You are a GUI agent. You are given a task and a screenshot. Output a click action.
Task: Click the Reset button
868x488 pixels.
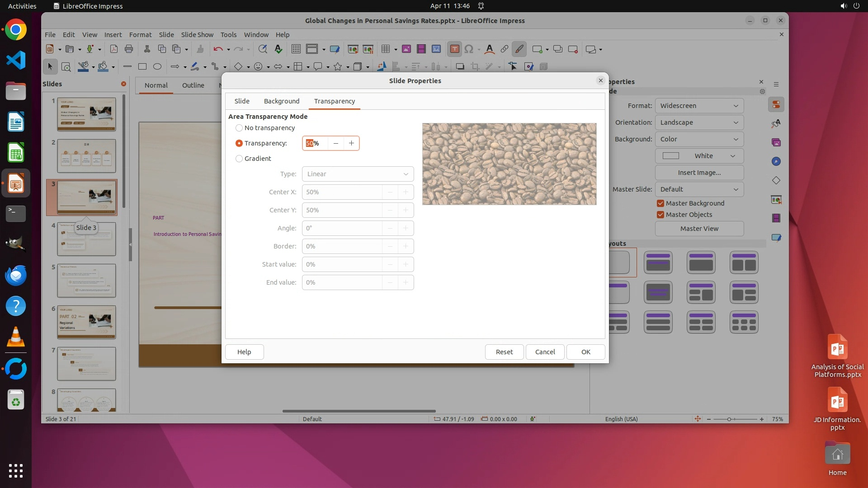point(504,352)
